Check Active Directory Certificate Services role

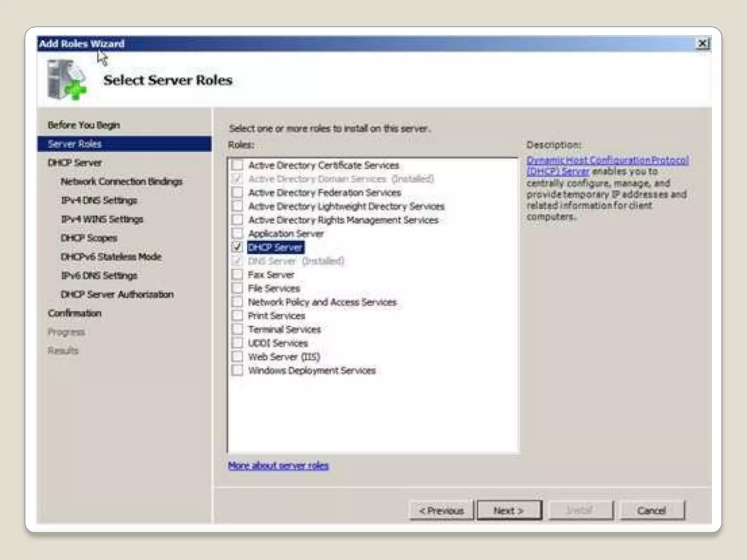pos(237,165)
